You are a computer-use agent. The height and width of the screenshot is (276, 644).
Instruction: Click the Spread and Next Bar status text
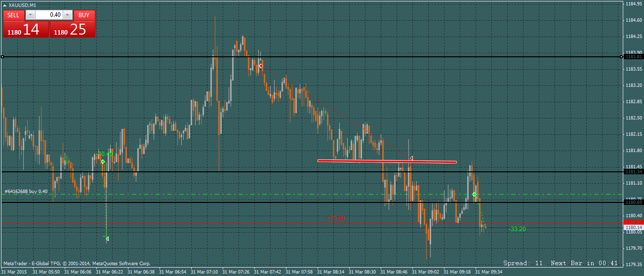click(x=561, y=263)
